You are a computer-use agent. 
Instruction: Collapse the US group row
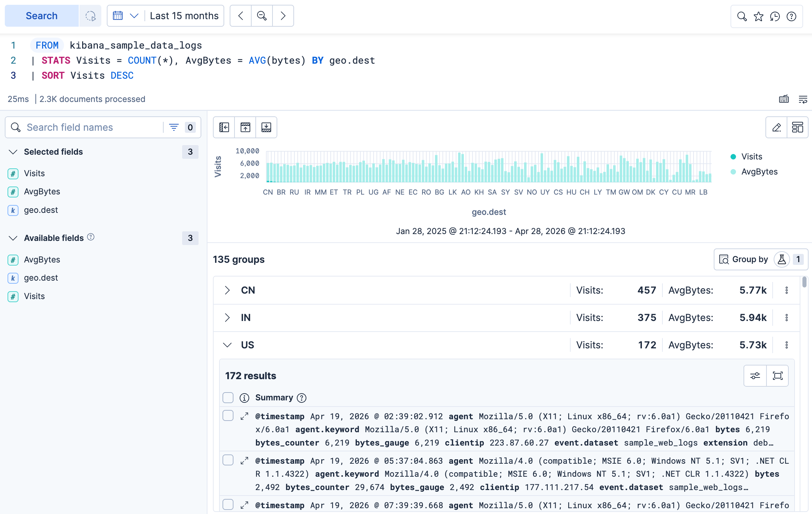(227, 345)
